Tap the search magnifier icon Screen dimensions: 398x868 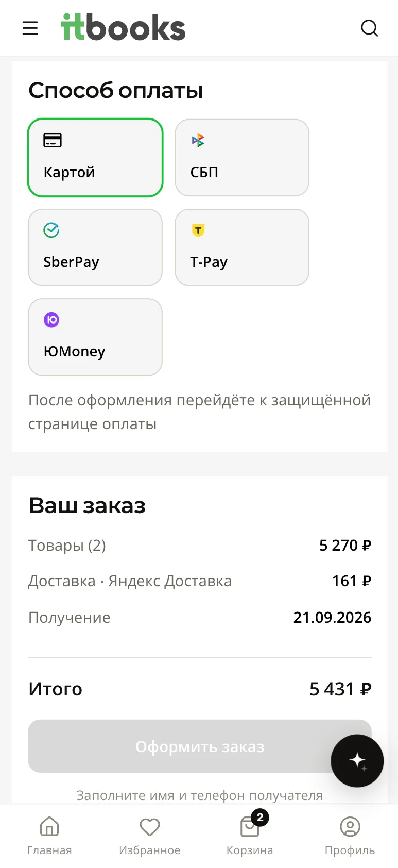[x=369, y=28]
